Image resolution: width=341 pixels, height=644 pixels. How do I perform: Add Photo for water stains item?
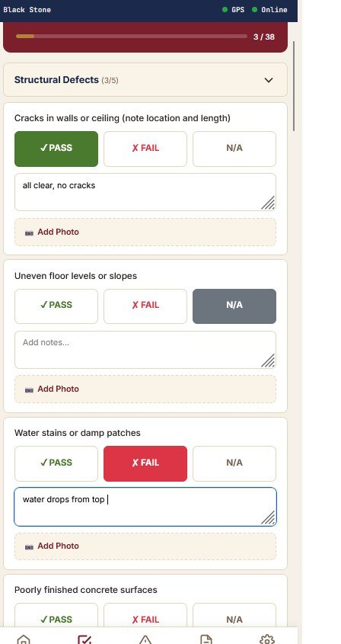coord(145,546)
